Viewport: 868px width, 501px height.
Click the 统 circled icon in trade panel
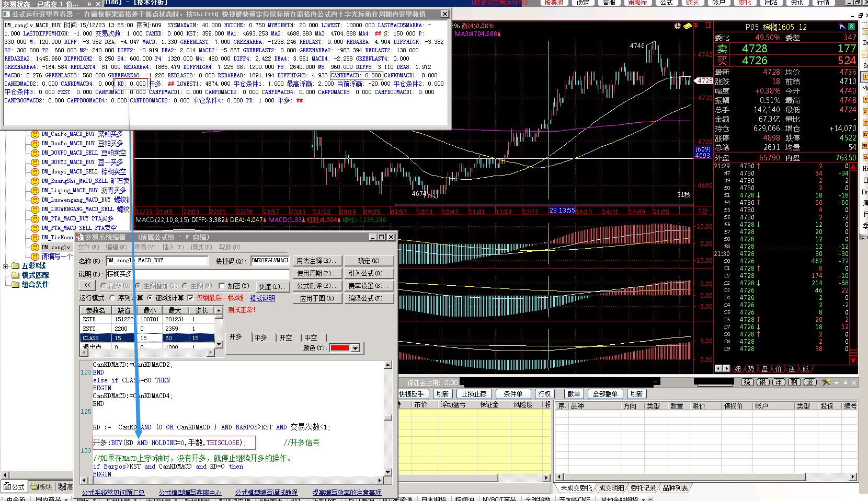[x=747, y=382]
